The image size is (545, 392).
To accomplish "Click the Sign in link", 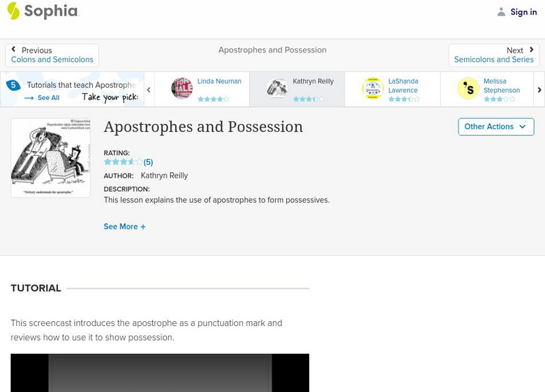I will pos(523,12).
